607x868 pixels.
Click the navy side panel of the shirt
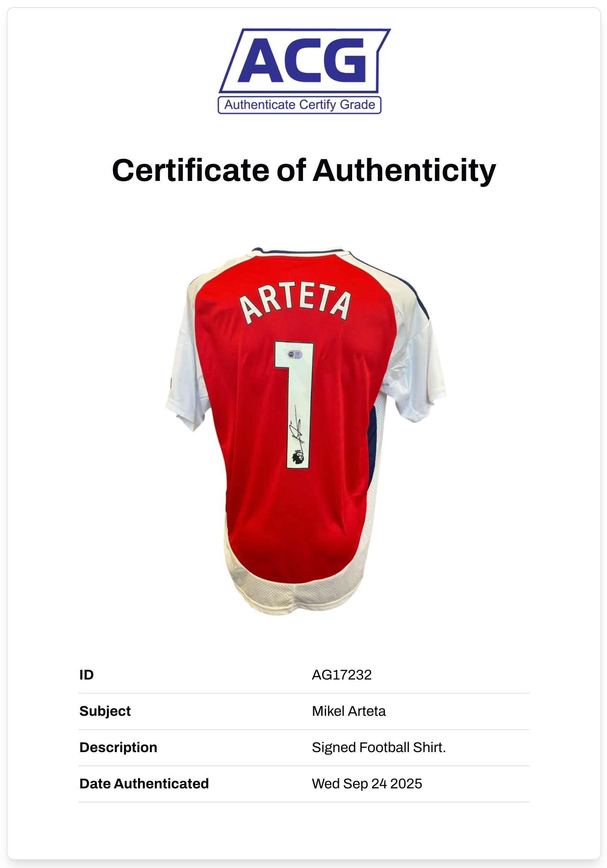[373, 447]
